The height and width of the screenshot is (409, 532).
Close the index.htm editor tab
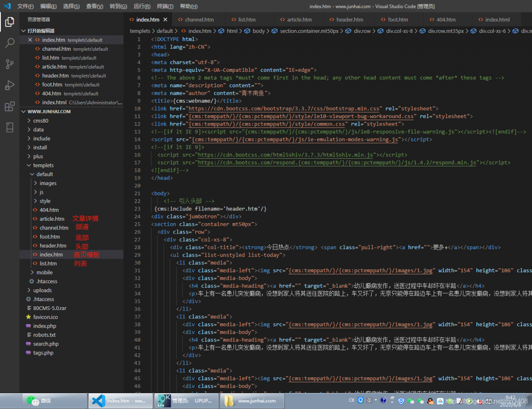pos(165,20)
